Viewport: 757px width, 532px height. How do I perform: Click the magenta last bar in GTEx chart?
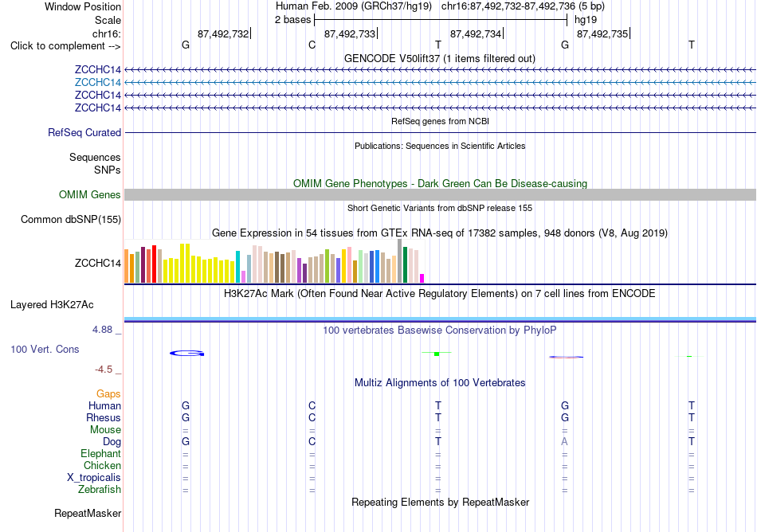coord(422,278)
